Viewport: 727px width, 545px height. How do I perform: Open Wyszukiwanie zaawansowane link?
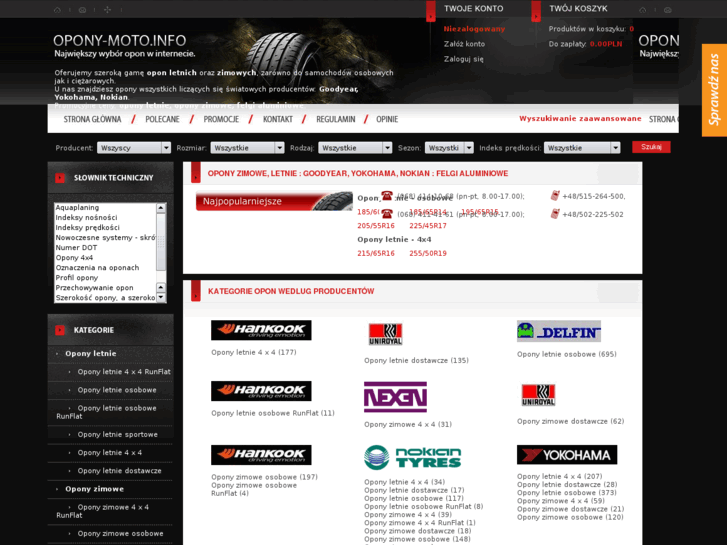(x=580, y=119)
